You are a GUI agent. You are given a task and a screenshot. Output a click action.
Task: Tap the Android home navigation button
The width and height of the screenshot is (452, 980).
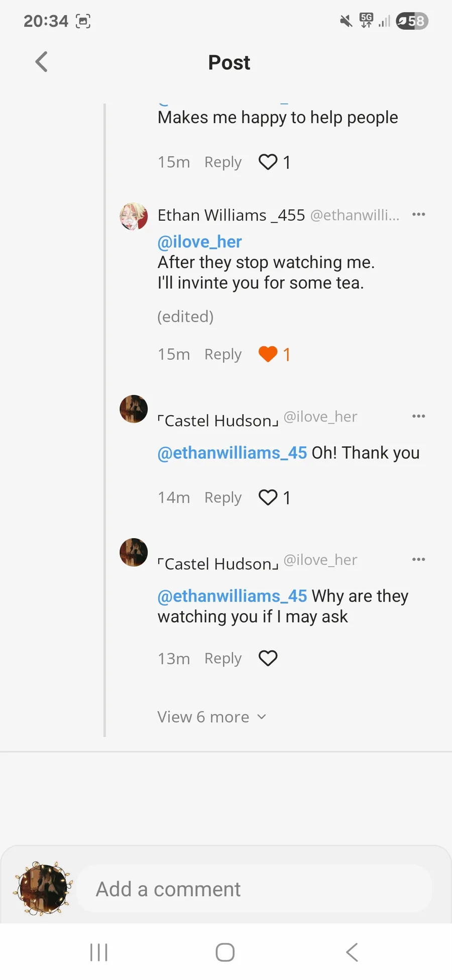pos(225,952)
